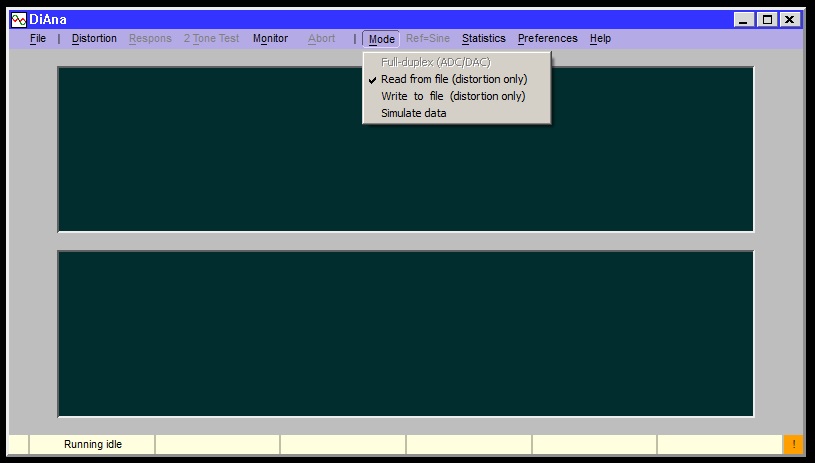Select Read from file (distortion only) mode
The width and height of the screenshot is (815, 463).
tap(456, 79)
